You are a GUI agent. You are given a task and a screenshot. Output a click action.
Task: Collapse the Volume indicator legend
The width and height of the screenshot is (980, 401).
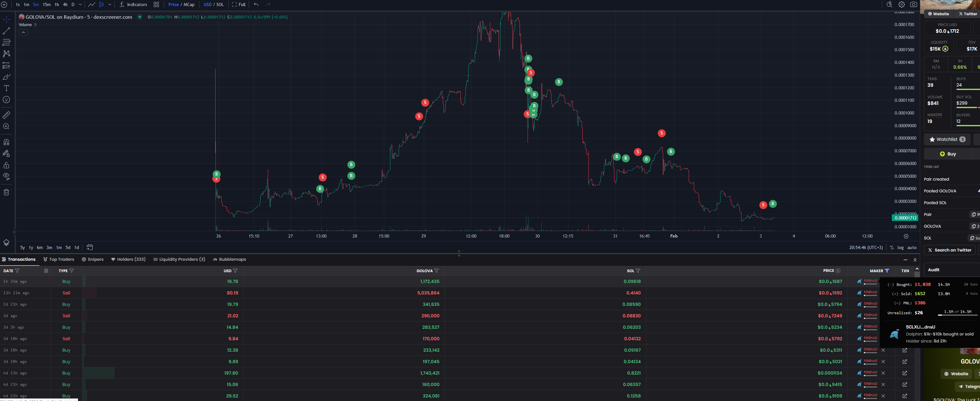(23, 32)
